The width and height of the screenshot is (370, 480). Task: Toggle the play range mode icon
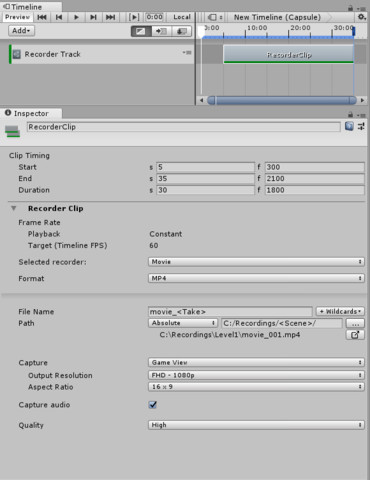point(134,17)
